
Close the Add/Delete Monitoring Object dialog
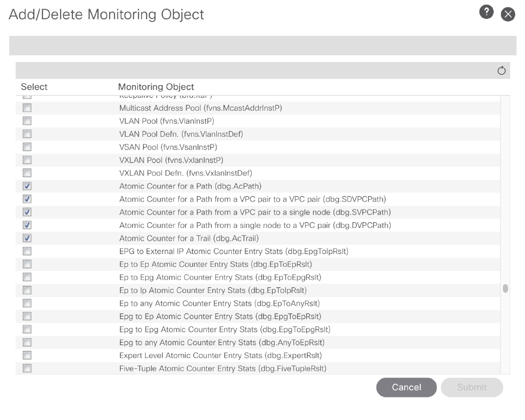click(508, 14)
